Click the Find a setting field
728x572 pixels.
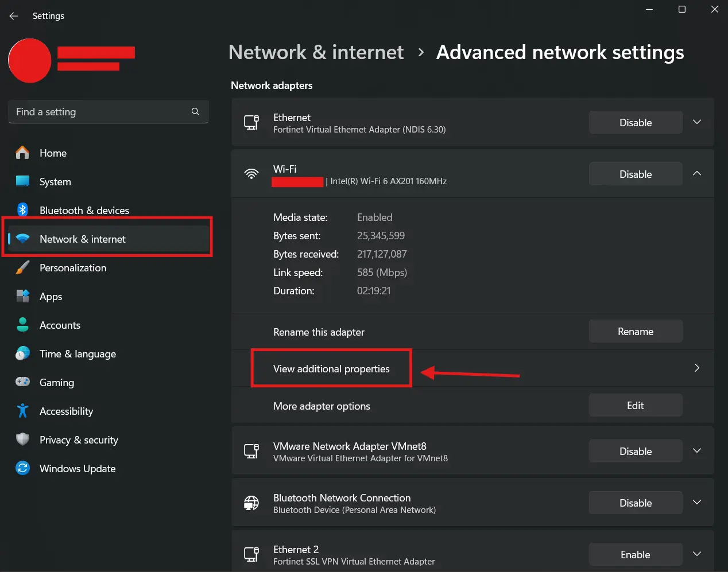(x=109, y=112)
